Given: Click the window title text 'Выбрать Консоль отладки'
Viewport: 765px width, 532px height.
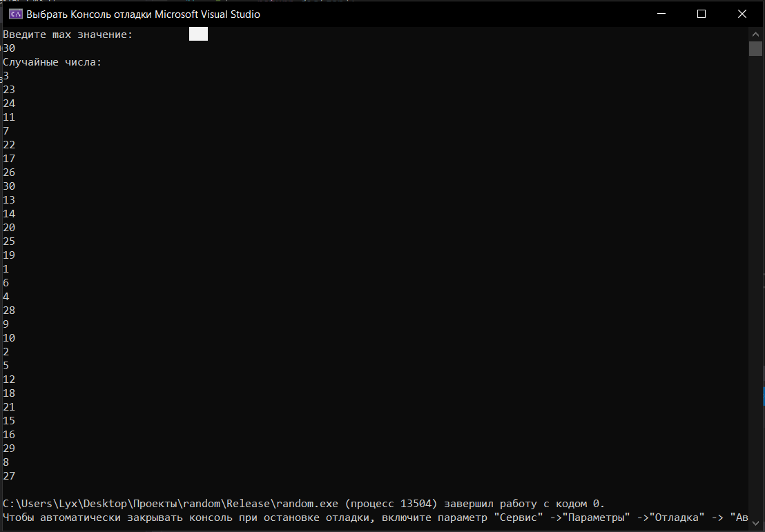Looking at the screenshot, I should (89, 14).
